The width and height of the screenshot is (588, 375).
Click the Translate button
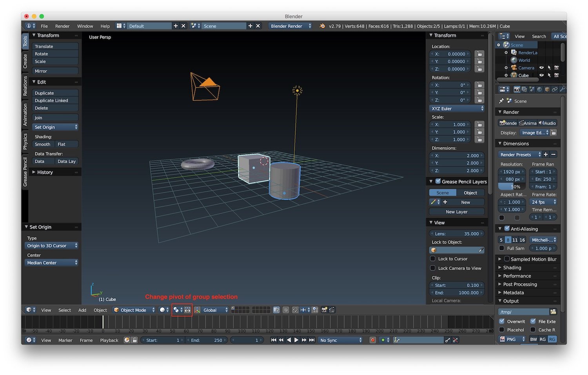(55, 46)
